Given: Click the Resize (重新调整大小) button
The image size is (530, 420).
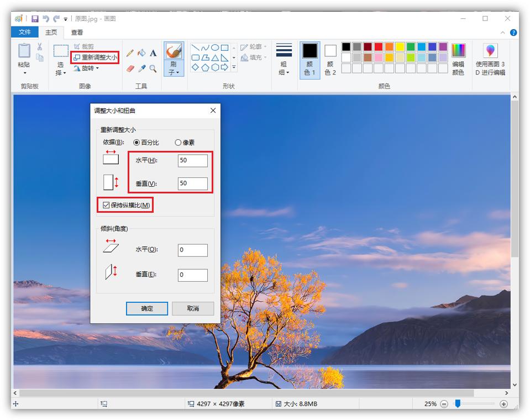Looking at the screenshot, I should pos(95,57).
